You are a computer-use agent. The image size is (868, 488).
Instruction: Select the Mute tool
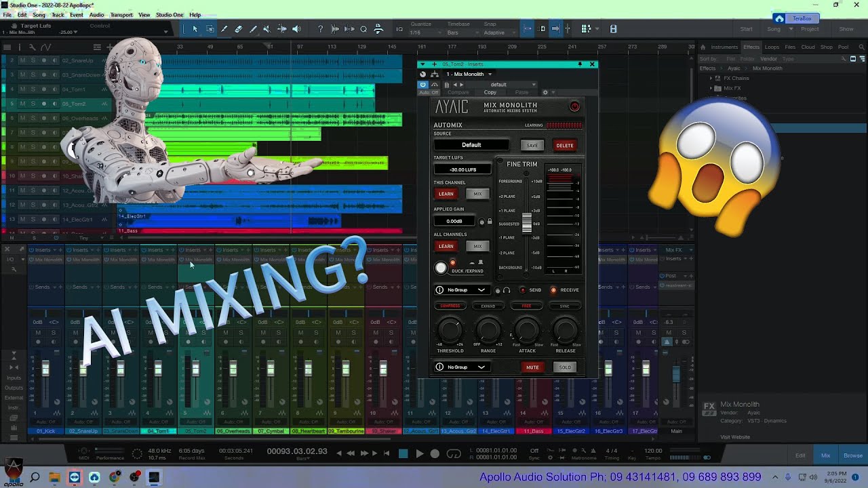pos(267,29)
